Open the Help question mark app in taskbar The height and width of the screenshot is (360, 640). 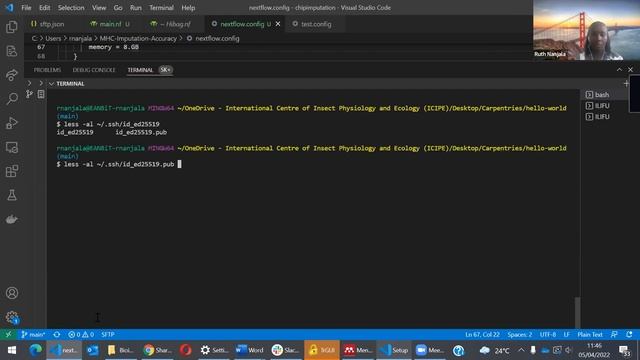point(459,350)
